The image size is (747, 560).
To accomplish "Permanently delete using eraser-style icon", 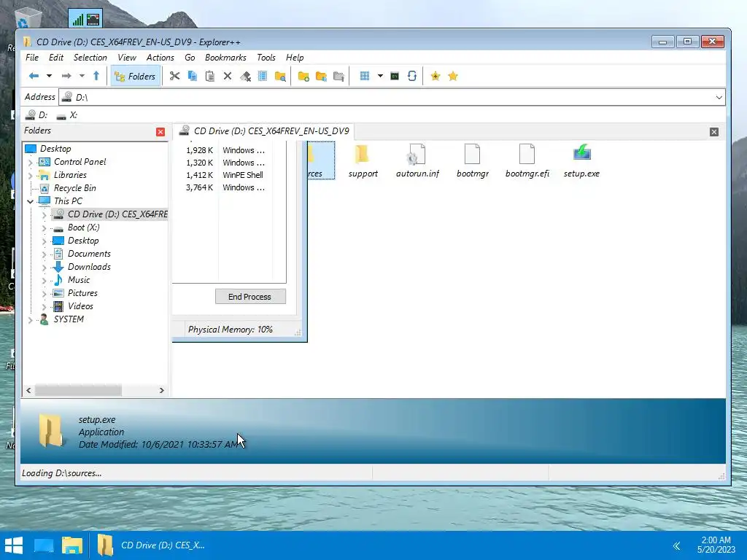I will (245, 76).
